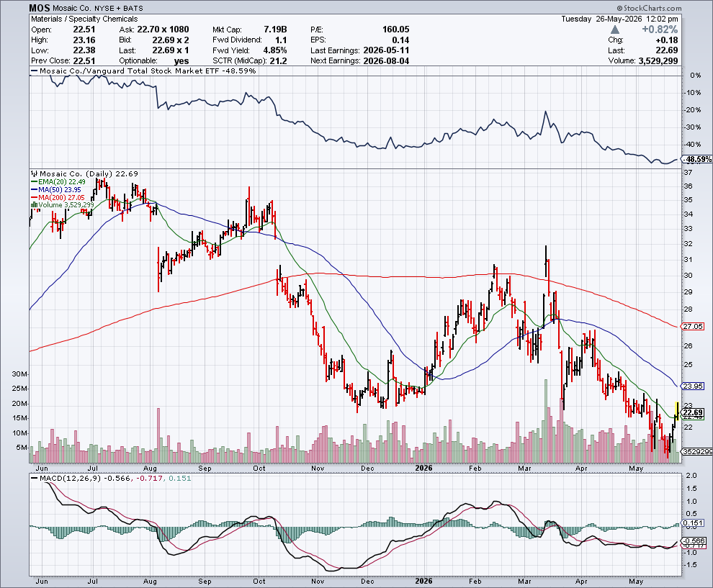Click the 23.95 MA(50) price tag
This screenshot has height=588, width=713.
(693, 386)
